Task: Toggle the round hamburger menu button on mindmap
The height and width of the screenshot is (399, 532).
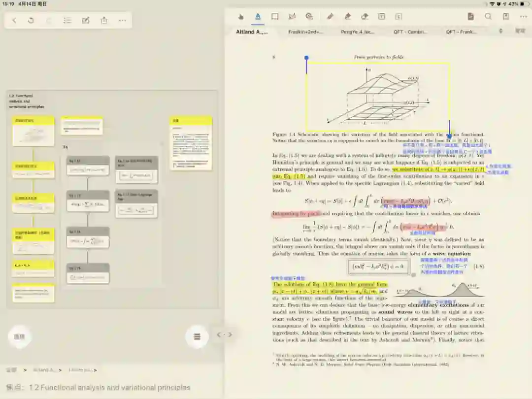Action: tap(197, 337)
